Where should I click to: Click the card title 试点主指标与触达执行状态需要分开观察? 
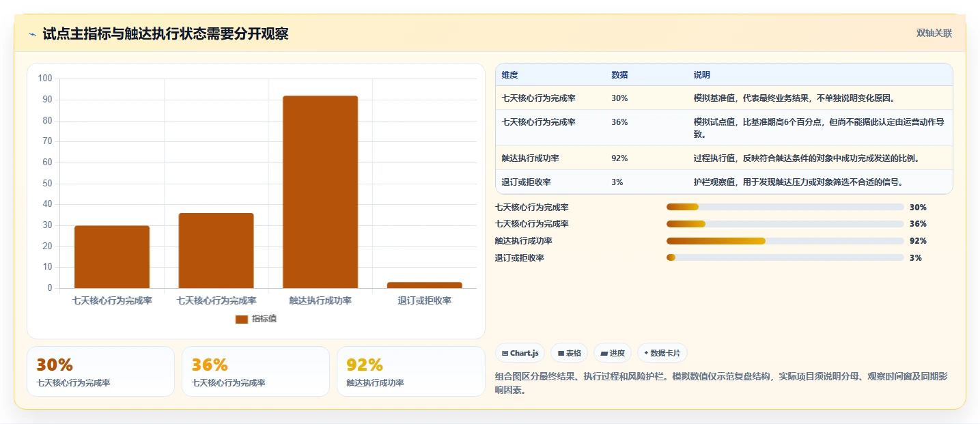point(165,34)
